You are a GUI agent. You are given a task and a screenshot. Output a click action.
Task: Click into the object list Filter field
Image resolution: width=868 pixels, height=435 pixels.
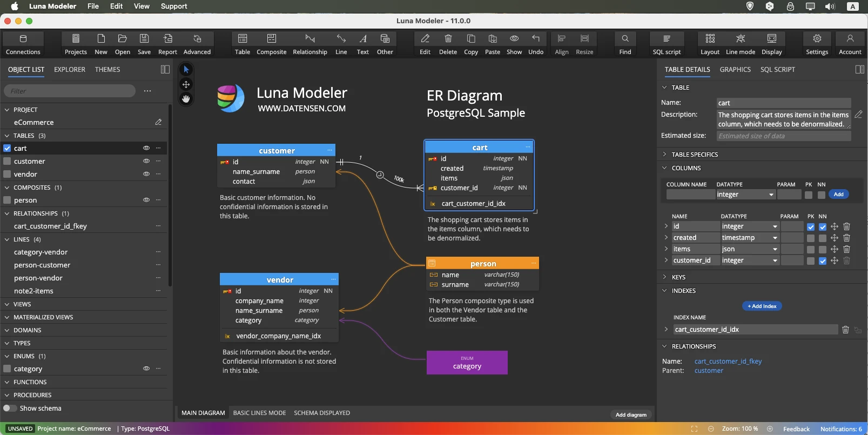(70, 91)
